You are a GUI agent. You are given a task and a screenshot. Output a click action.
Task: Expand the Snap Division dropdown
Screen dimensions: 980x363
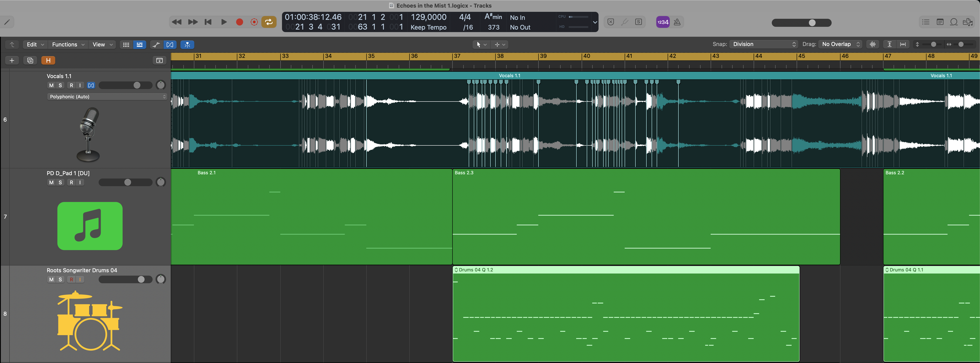(764, 44)
